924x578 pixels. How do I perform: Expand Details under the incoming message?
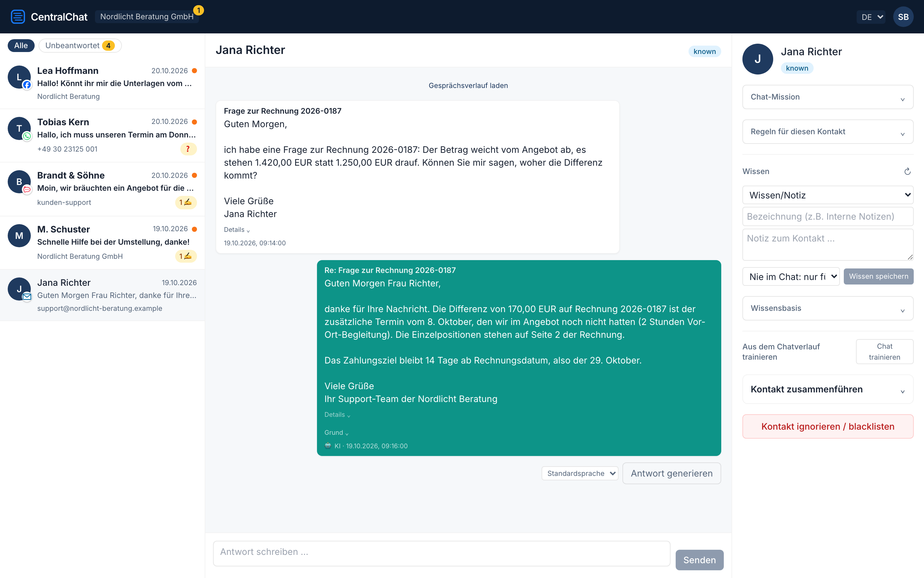click(237, 230)
